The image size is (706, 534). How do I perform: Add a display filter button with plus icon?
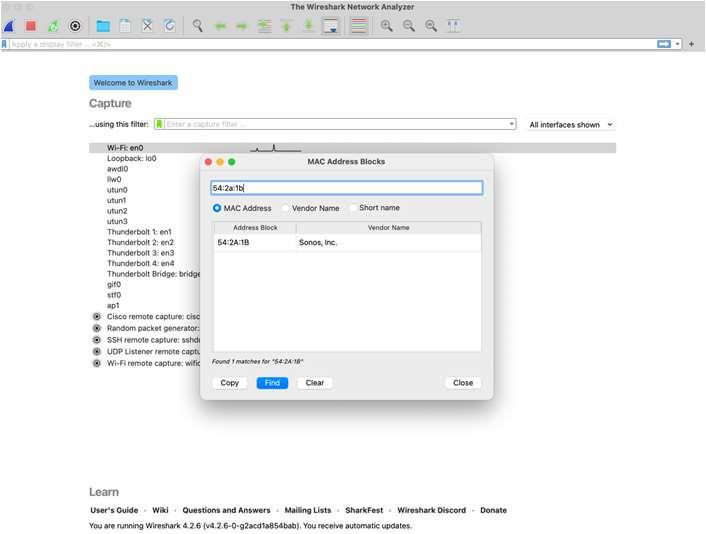click(691, 44)
